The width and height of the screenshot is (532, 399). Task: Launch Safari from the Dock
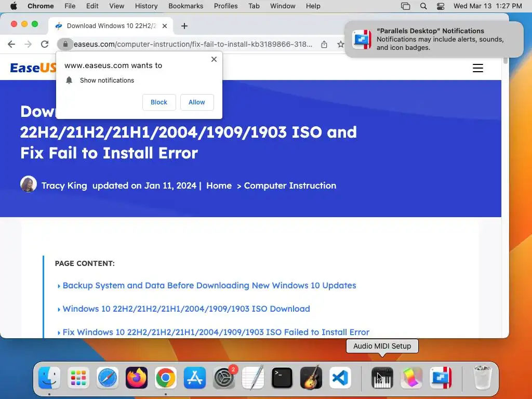108,378
